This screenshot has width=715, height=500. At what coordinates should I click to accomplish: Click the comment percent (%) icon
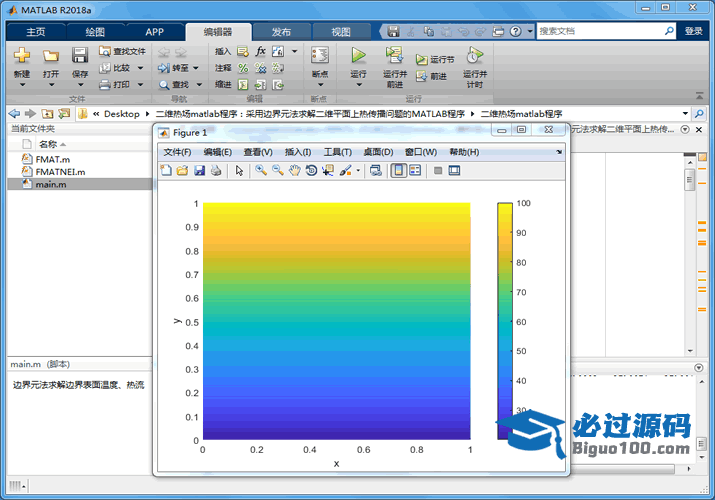click(x=243, y=68)
